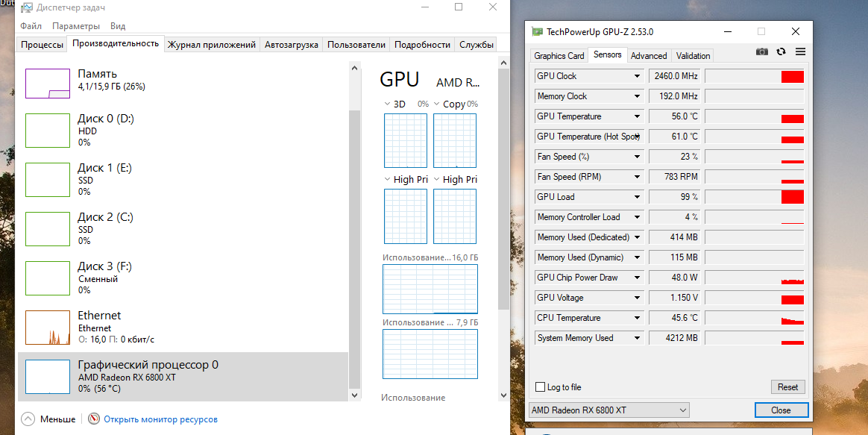
Task: Switch to the Службы tab
Action: (476, 45)
